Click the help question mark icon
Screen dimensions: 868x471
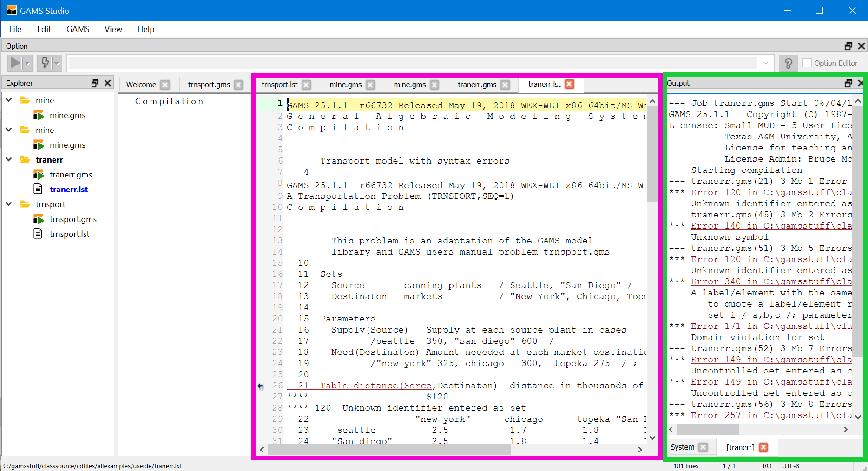788,63
